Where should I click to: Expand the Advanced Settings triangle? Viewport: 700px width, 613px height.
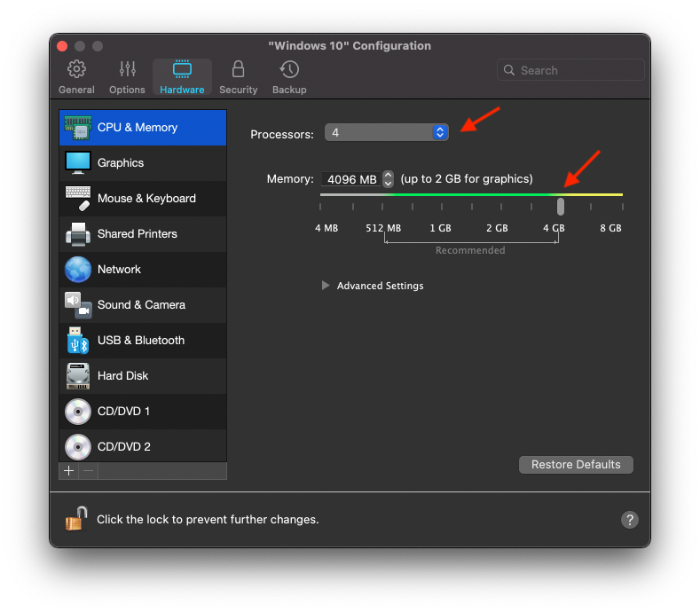(x=326, y=286)
